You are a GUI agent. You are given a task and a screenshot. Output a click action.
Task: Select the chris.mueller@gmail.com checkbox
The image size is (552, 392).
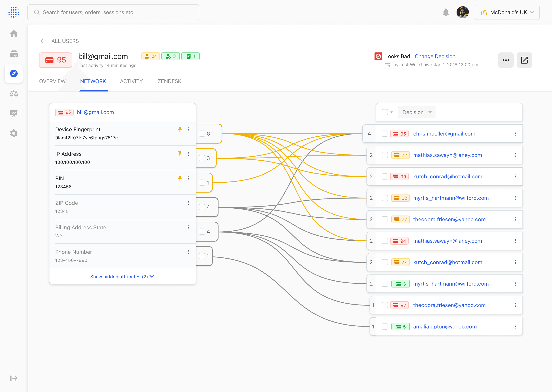coord(385,134)
